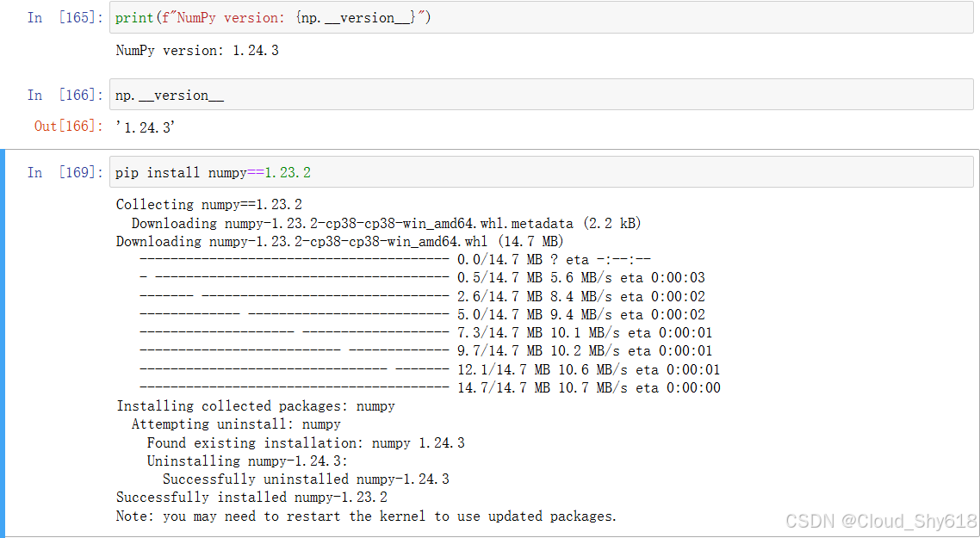Click 'Successfully uninstalled numpy-1.24.3' line
Viewport: 980px width, 538px height.
[x=306, y=479]
